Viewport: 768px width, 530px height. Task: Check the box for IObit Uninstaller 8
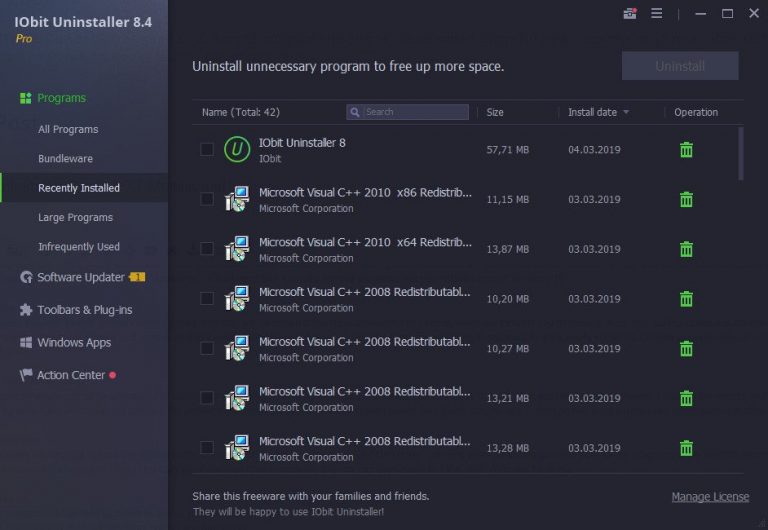(x=207, y=149)
